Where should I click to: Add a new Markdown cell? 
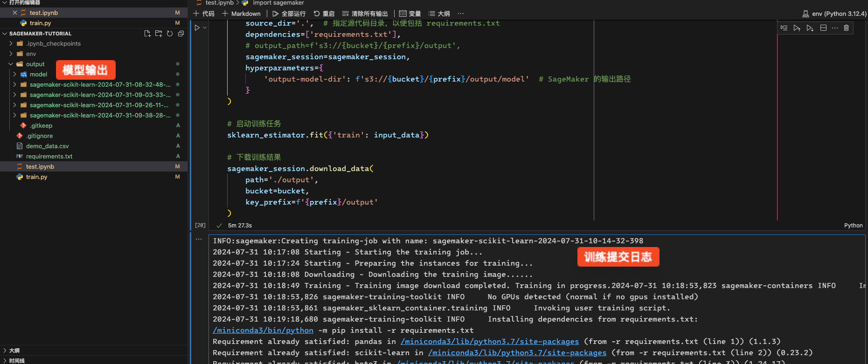[241, 14]
